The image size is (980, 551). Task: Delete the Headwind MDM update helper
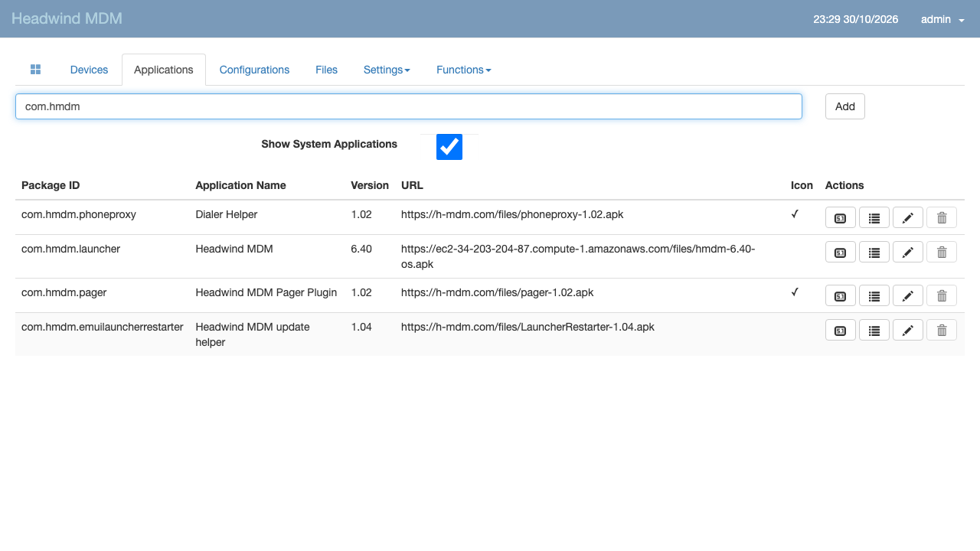click(942, 330)
